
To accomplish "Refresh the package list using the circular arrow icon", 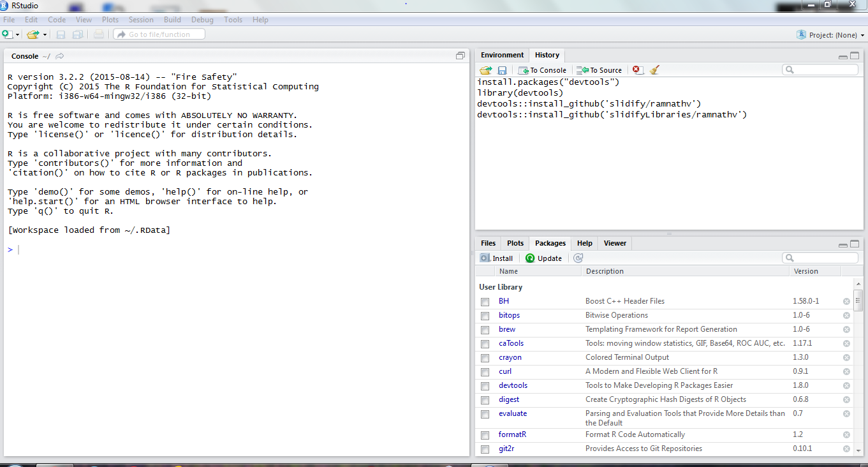I will pyautogui.click(x=578, y=258).
